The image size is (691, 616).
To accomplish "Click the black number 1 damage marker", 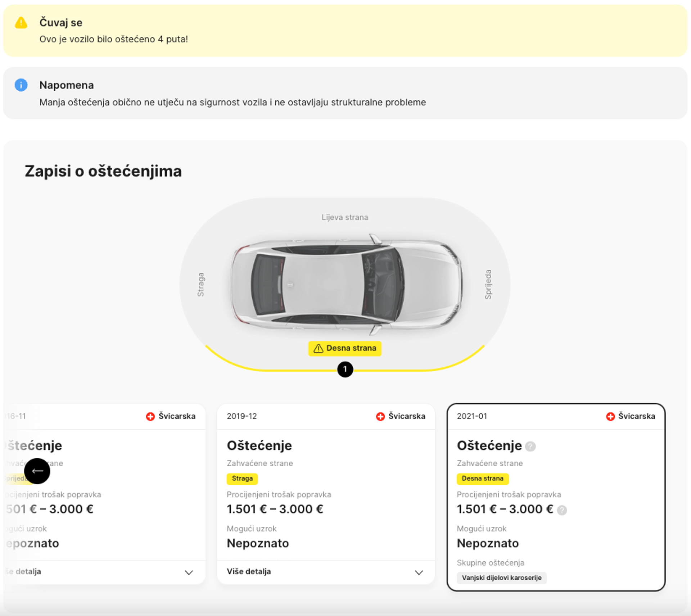I will 345,369.
